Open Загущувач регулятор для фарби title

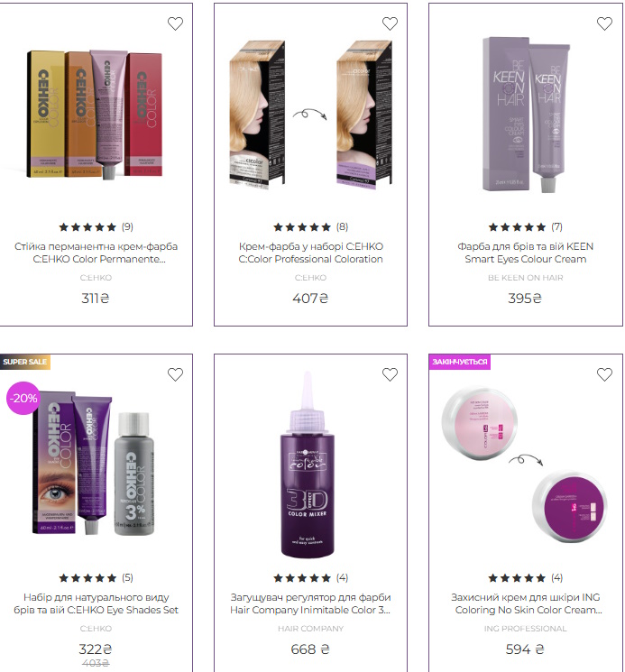(310, 603)
